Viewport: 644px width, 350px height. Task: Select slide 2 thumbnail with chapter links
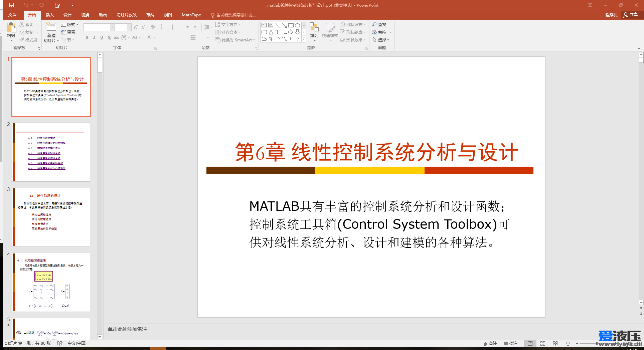click(51, 152)
